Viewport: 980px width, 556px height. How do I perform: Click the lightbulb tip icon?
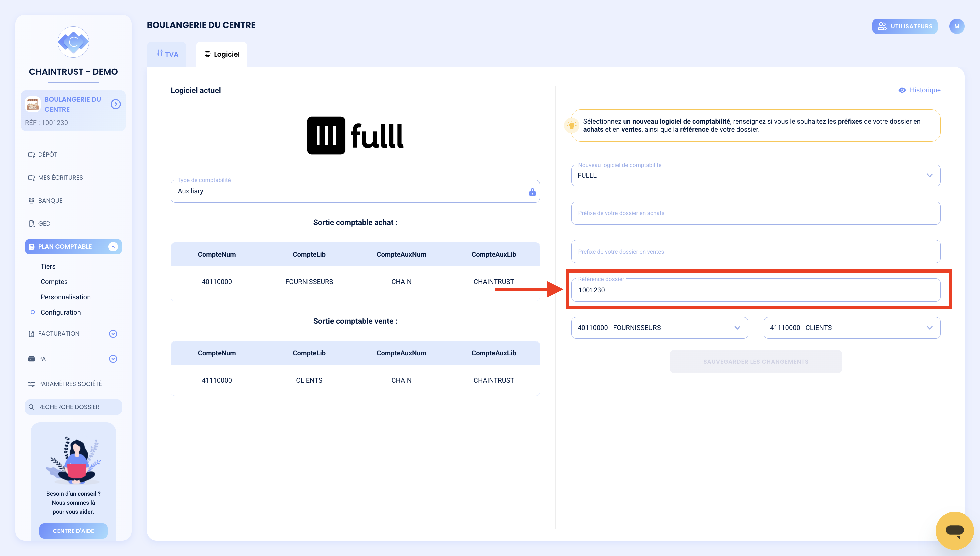572,126
